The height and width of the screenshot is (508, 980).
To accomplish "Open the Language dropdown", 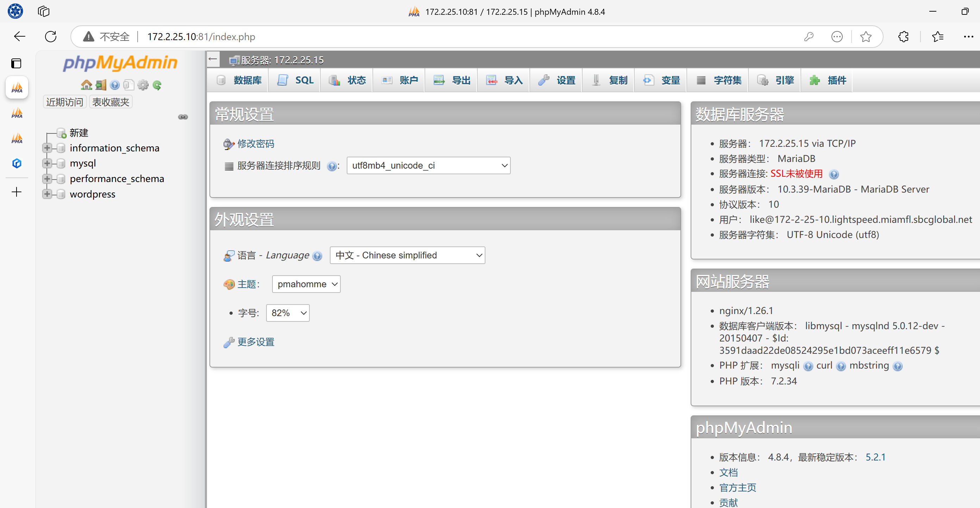I will (407, 255).
